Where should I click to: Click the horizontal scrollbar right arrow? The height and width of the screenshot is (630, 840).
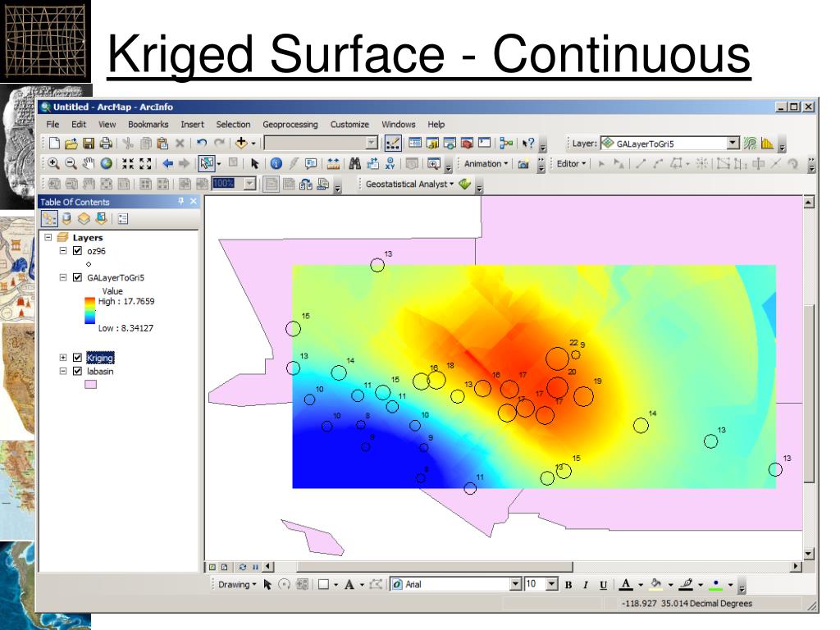(x=796, y=566)
